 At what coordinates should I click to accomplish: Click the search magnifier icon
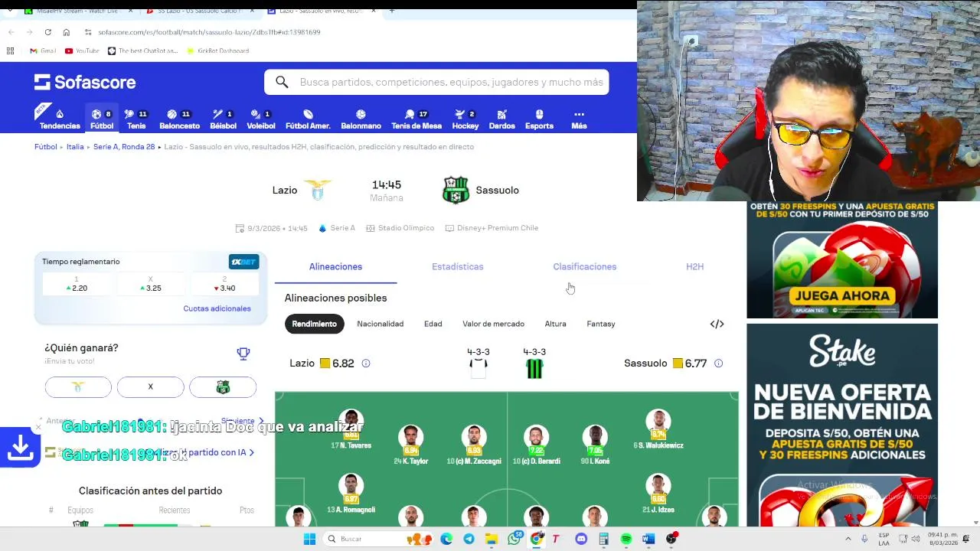click(x=282, y=82)
